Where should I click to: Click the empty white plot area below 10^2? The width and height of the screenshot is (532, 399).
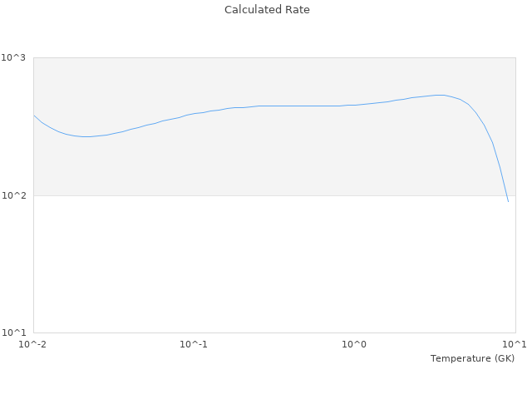249,266
